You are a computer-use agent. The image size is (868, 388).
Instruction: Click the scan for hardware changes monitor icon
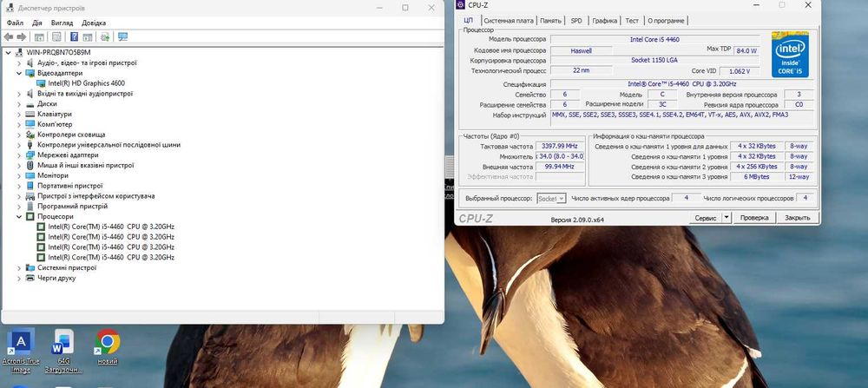[x=123, y=37]
